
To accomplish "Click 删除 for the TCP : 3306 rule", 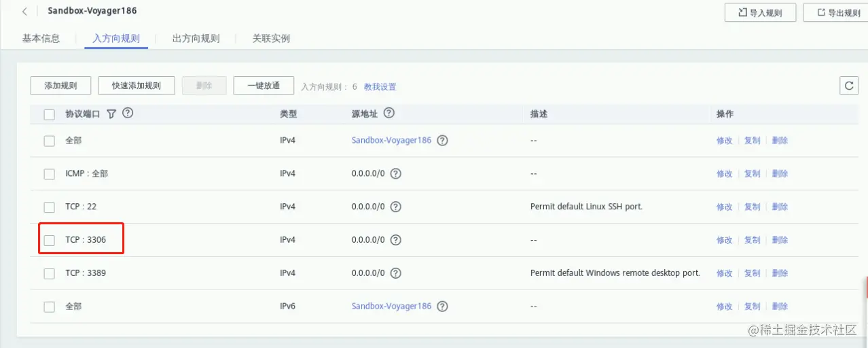I will point(780,240).
